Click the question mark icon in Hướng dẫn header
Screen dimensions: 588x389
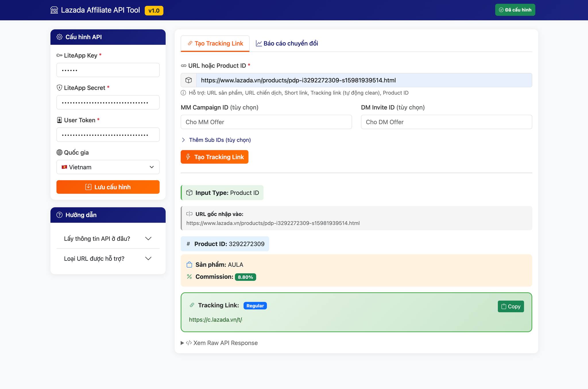click(x=59, y=215)
